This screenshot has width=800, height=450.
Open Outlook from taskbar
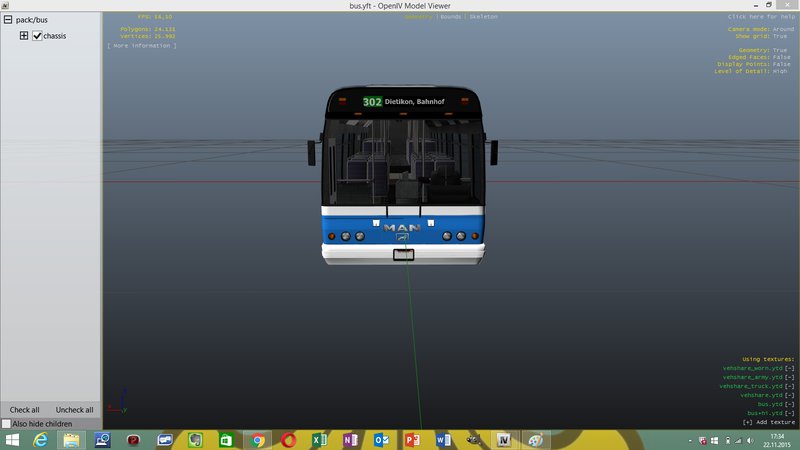point(381,440)
